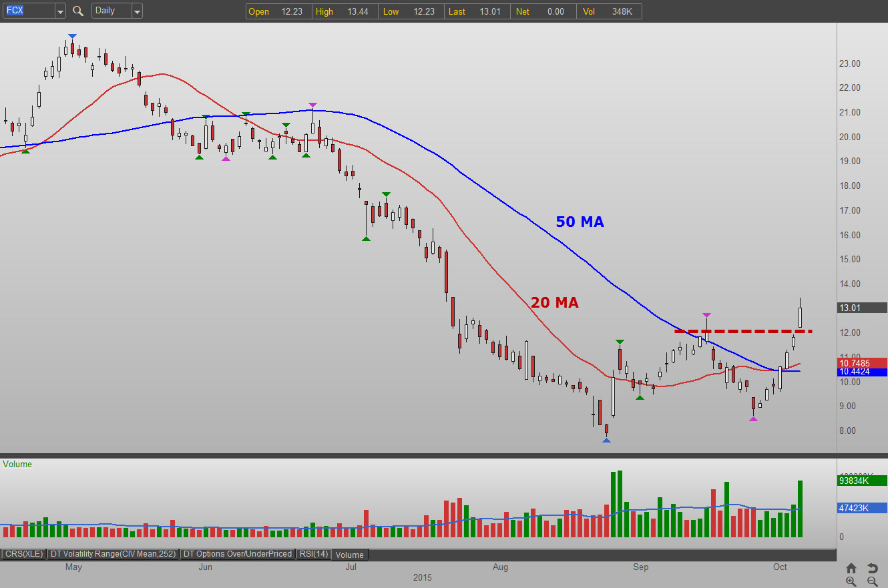Click the Volume title label in the volume pane
Image resolution: width=888 pixels, height=588 pixels.
[17, 465]
